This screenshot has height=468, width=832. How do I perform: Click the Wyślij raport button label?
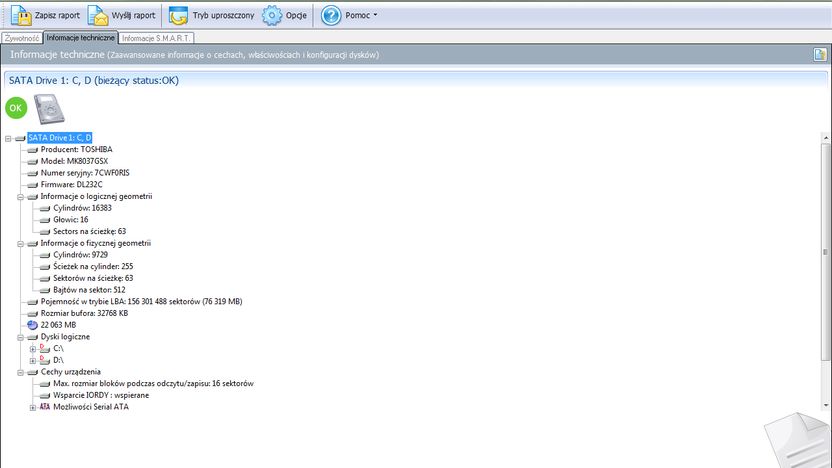[133, 15]
